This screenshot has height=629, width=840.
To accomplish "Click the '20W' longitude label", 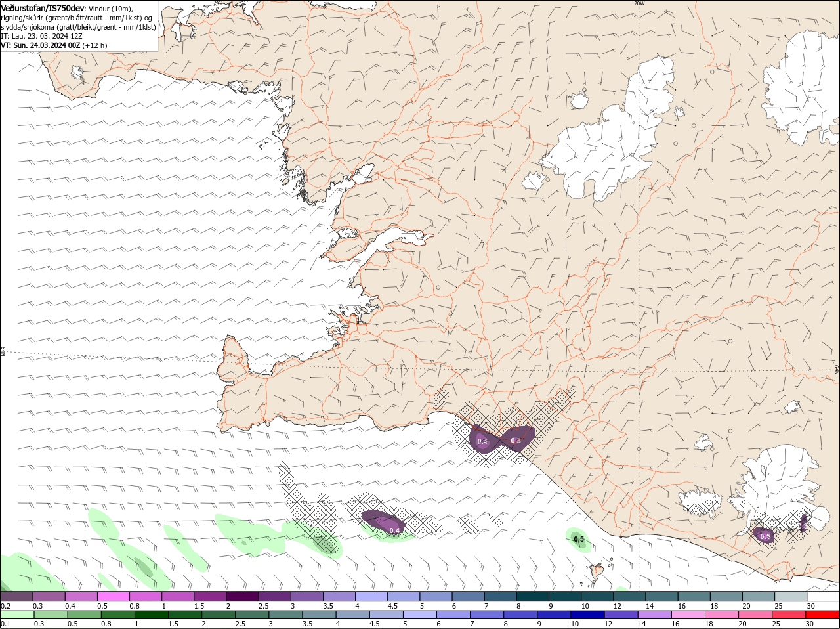I will [639, 3].
